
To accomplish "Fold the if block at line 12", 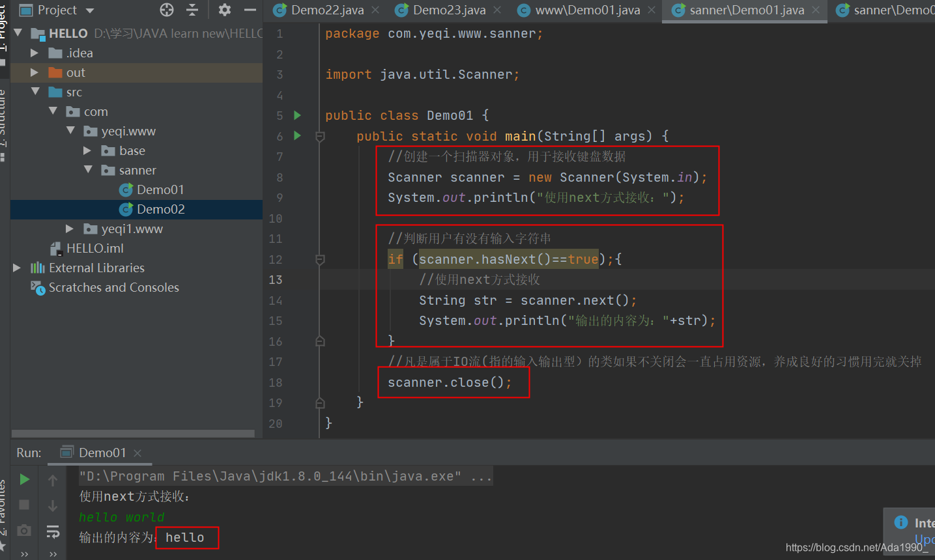I will tap(320, 259).
